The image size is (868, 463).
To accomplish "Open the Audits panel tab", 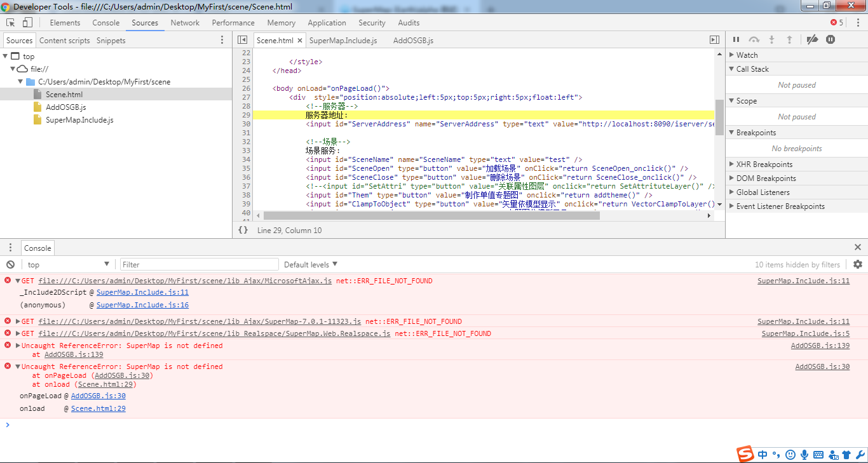I will click(x=409, y=22).
